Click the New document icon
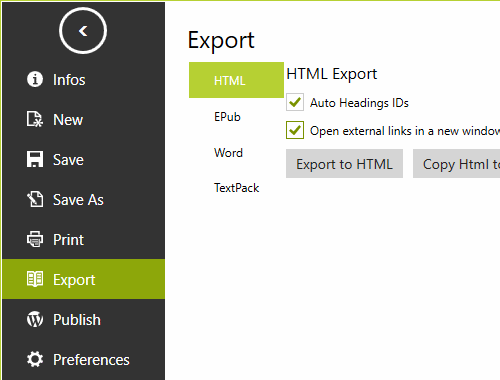This screenshot has height=380, width=500. point(35,119)
